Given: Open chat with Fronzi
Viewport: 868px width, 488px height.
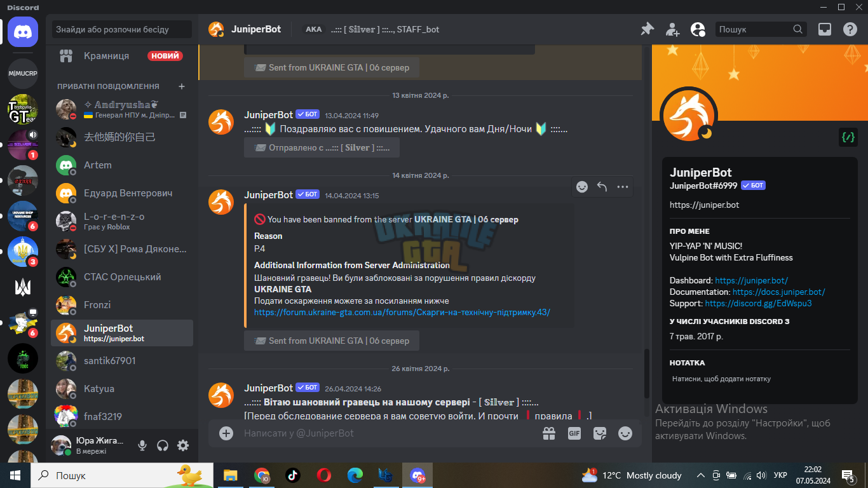Looking at the screenshot, I should [x=121, y=305].
